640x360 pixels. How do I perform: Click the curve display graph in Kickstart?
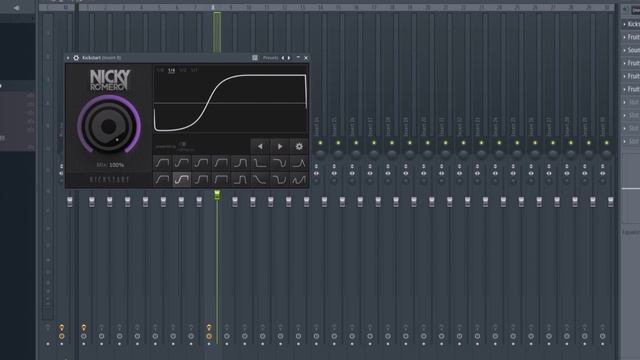coord(230,103)
